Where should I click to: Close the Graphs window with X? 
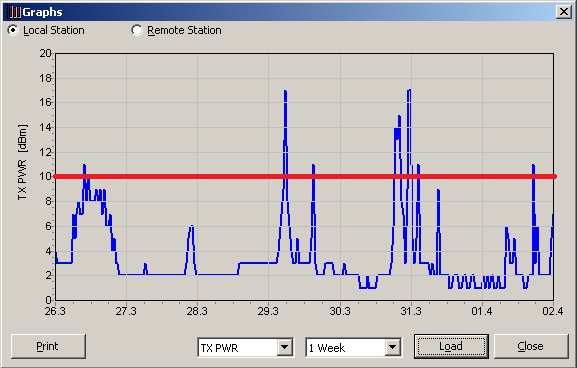coord(563,12)
